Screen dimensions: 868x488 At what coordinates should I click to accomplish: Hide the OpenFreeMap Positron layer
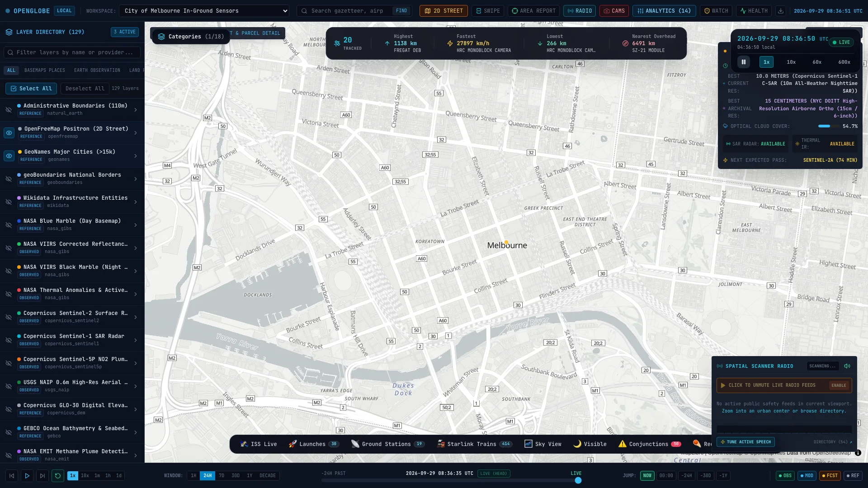coord(9,133)
